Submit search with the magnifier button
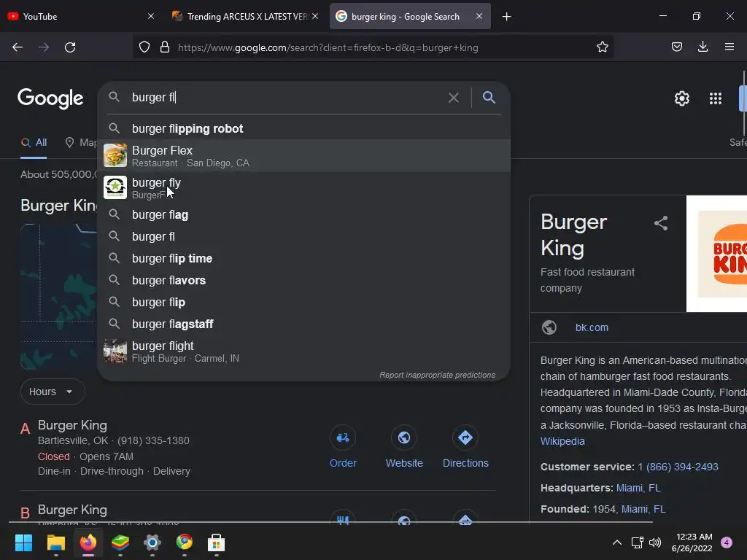The width and height of the screenshot is (747, 560). pyautogui.click(x=489, y=98)
